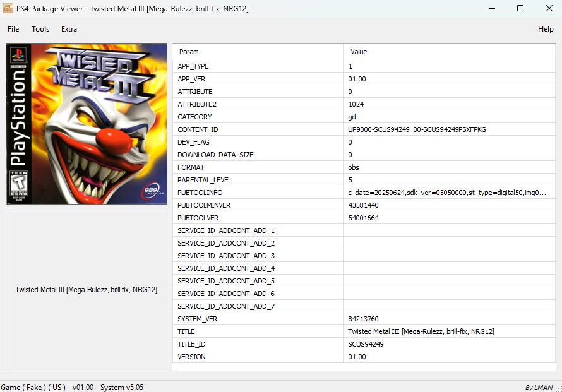Click the Twisted Metal III cover thumbnail
This screenshot has height=392, width=562.
(x=87, y=124)
